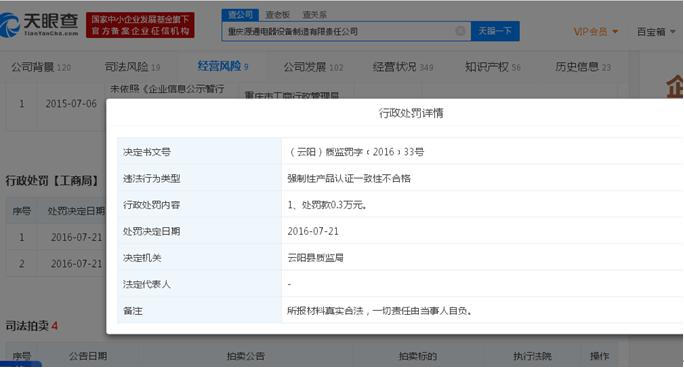Image resolution: width=684 pixels, height=368 pixels.
Task: Click the 操作 column header
Action: 599,356
